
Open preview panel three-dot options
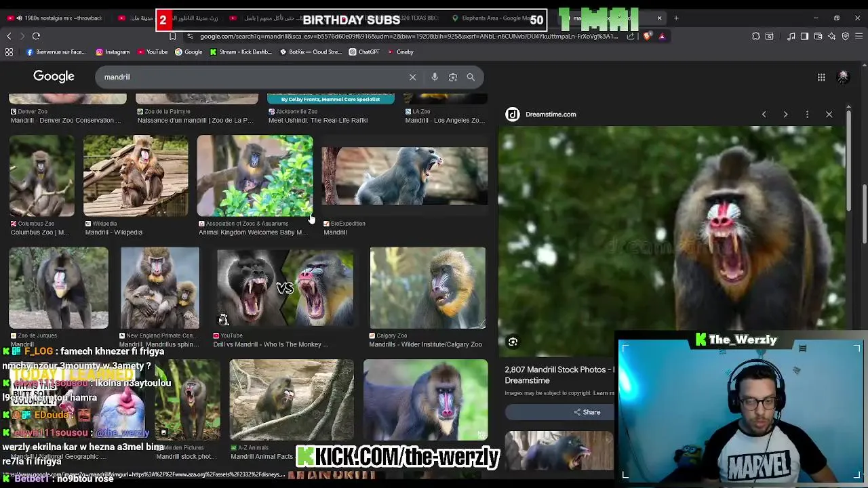click(807, 115)
